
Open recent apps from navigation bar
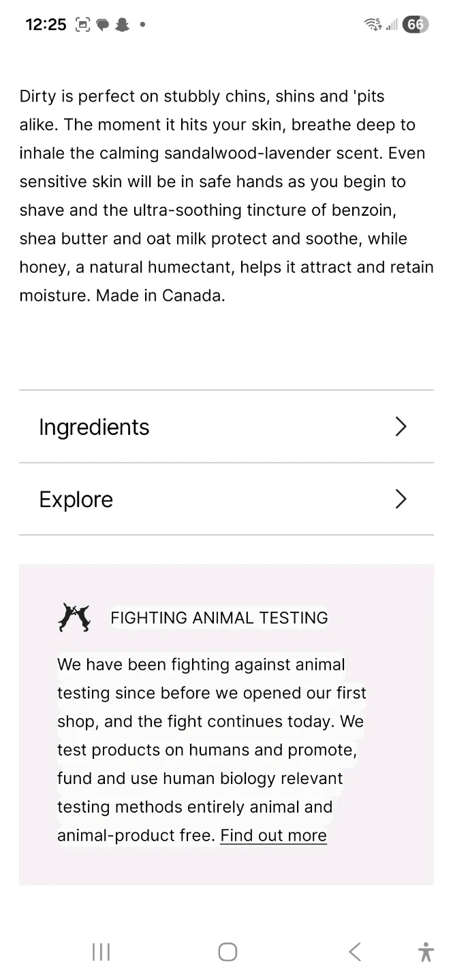click(101, 951)
